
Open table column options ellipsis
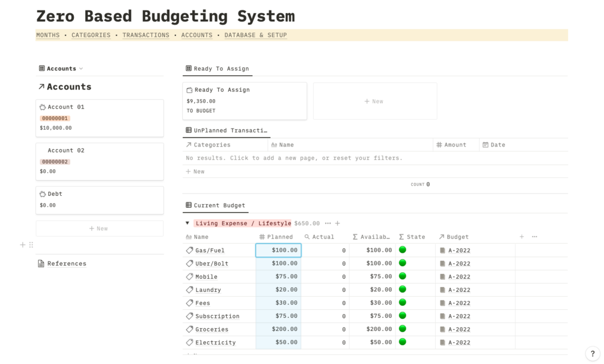535,237
